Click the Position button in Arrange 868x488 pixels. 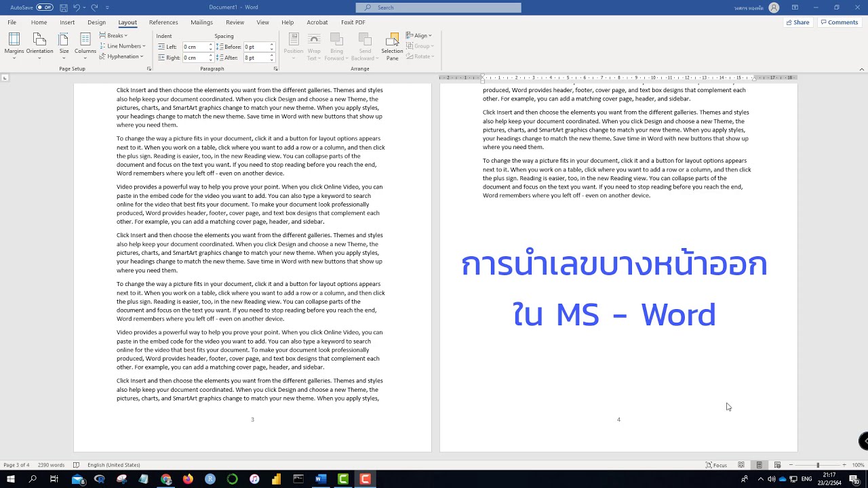pos(294,46)
